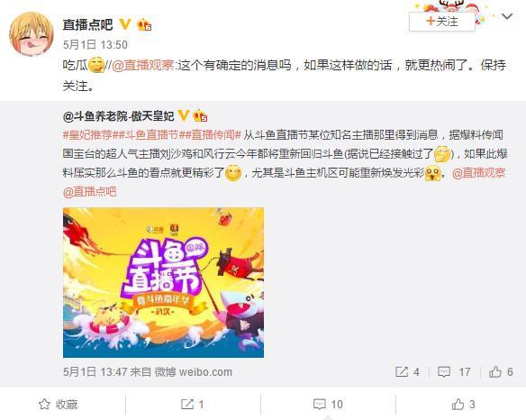Click the membership badge beside 傲天皇妃
526x420 pixels.
200,116
